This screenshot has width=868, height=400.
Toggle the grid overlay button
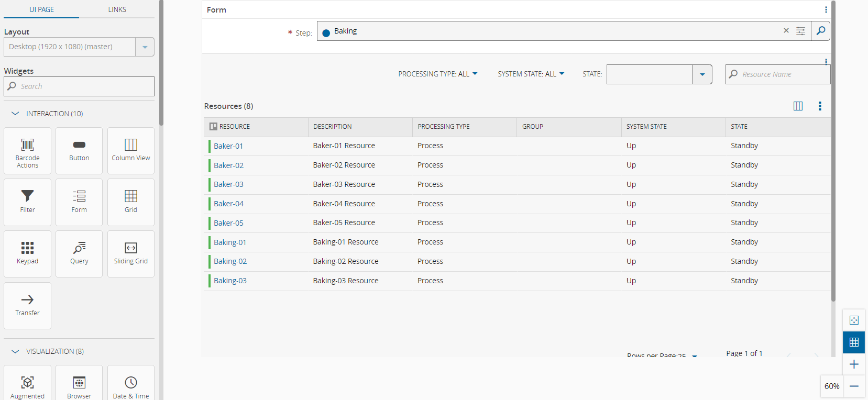[x=854, y=342]
